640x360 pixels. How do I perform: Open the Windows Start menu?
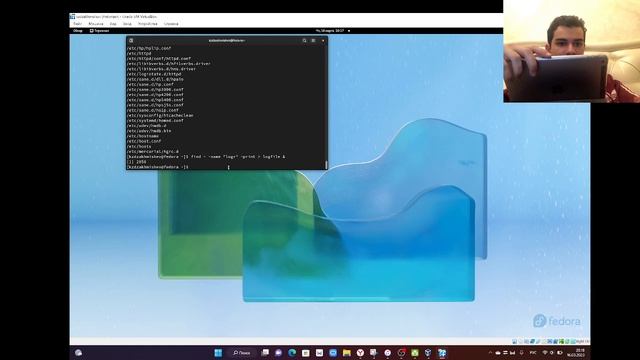pos(218,353)
